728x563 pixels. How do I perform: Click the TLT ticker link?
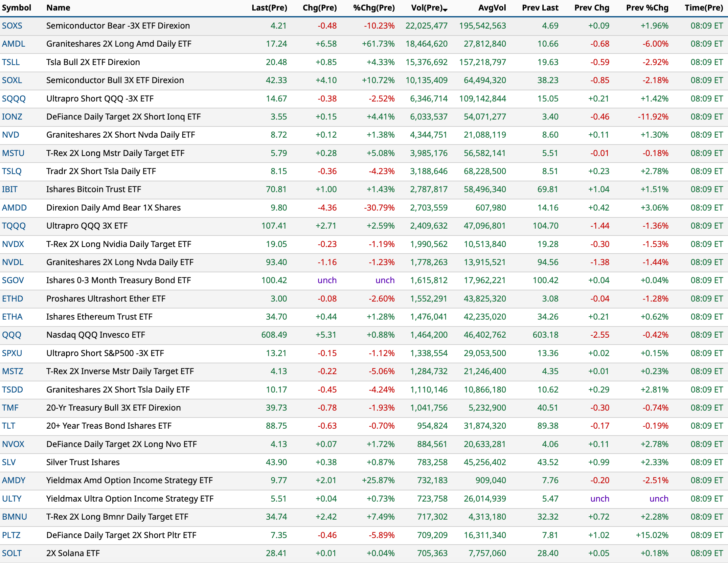8,426
